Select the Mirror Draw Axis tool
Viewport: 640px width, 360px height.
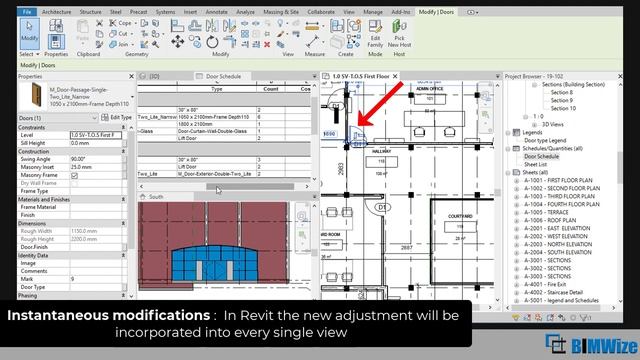point(229,26)
